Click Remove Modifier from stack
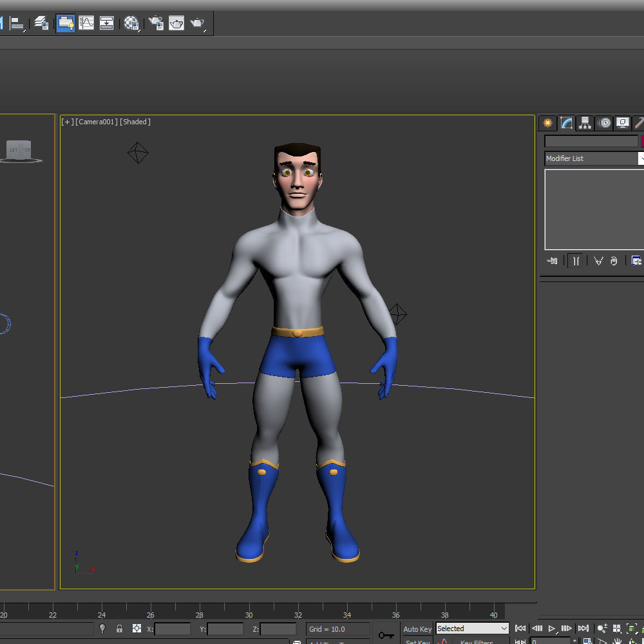 click(614, 261)
